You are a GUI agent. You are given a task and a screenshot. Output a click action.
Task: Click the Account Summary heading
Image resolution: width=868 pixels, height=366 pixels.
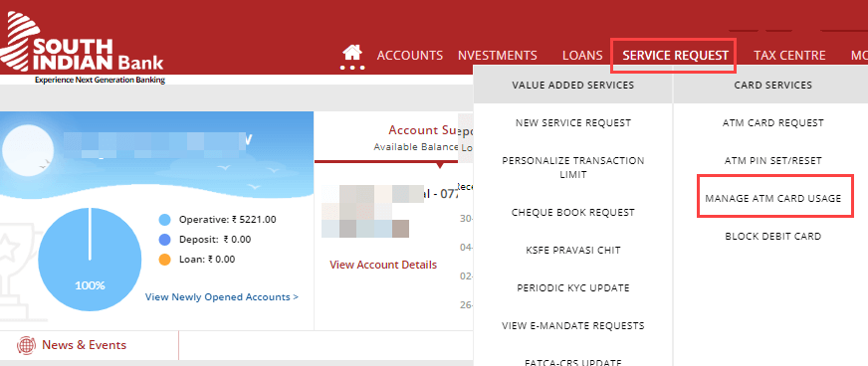coord(422,130)
